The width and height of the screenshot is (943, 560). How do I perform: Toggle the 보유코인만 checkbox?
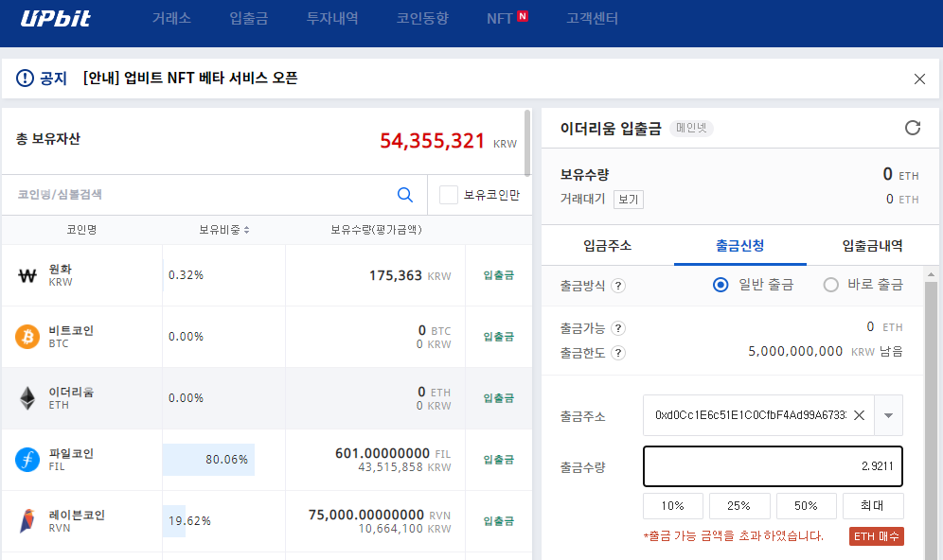pyautogui.click(x=449, y=195)
